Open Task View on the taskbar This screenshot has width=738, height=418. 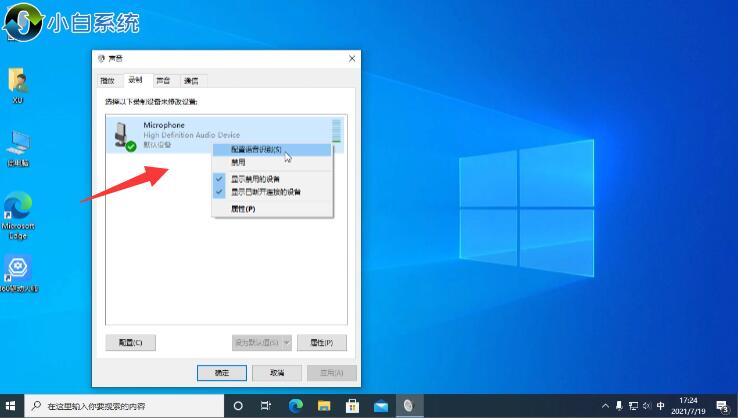[266, 406]
